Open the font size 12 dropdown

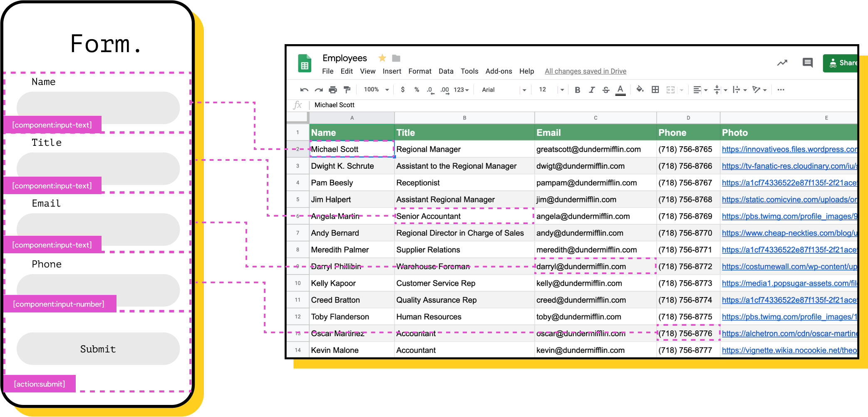click(x=551, y=90)
